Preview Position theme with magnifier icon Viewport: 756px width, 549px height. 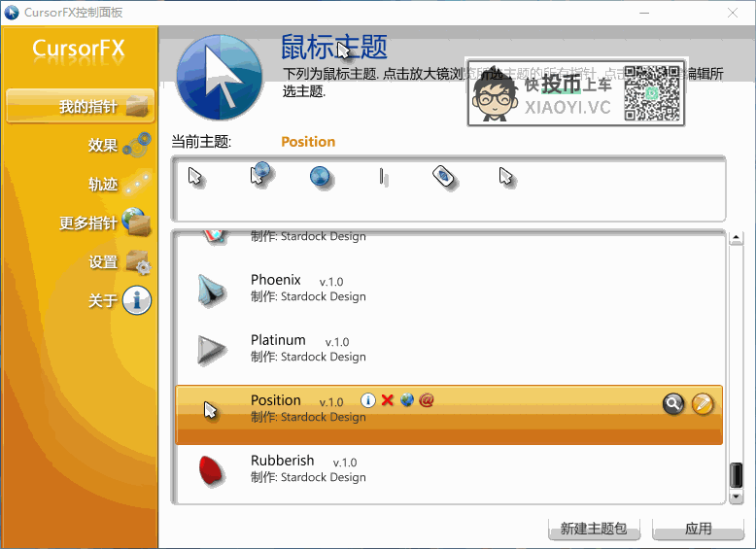[673, 404]
